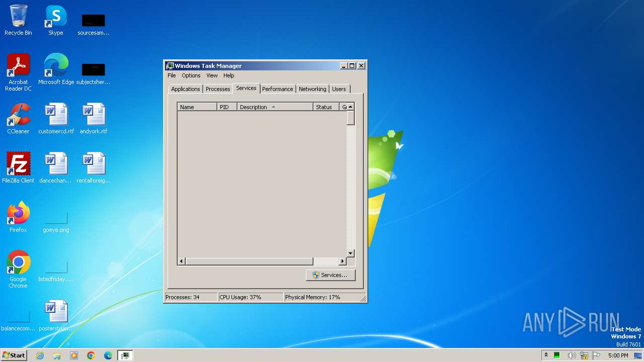The image size is (644, 362).
Task: Open customercd.rtf document icon
Action: click(x=56, y=119)
